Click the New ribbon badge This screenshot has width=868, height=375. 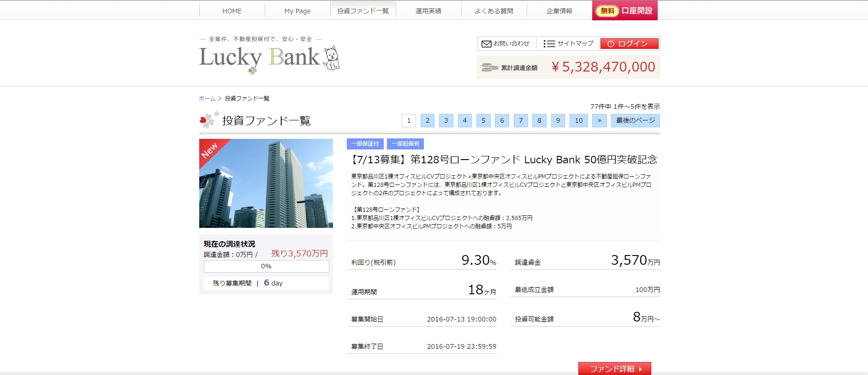pos(210,150)
